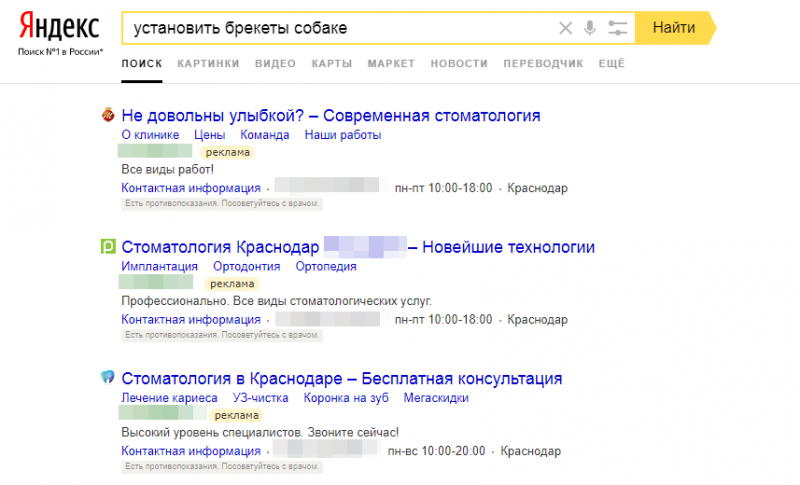Open the 'Переводчик' tab
The height and width of the screenshot is (485, 800).
coord(543,64)
